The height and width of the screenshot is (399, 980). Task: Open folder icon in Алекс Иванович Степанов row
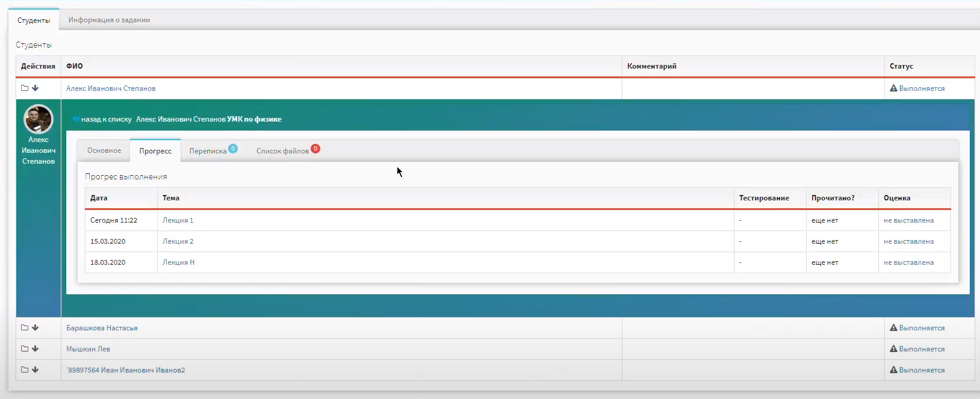[25, 88]
